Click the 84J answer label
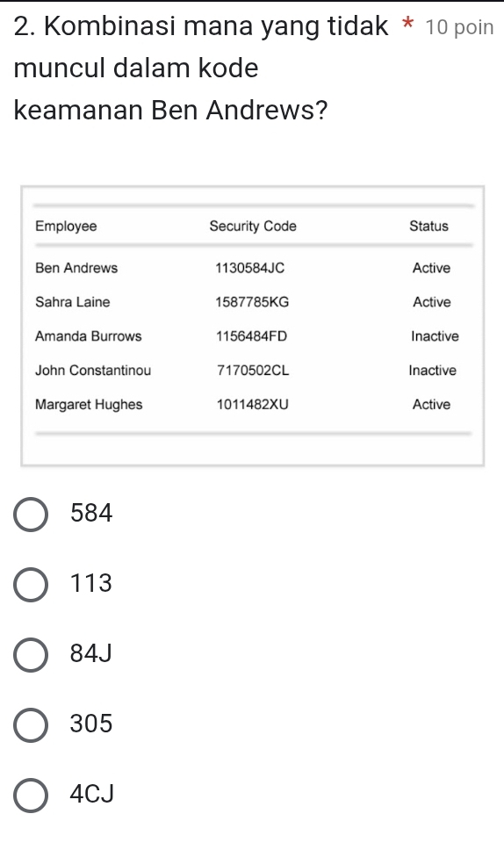Screen dimensions: 504x850 90,653
